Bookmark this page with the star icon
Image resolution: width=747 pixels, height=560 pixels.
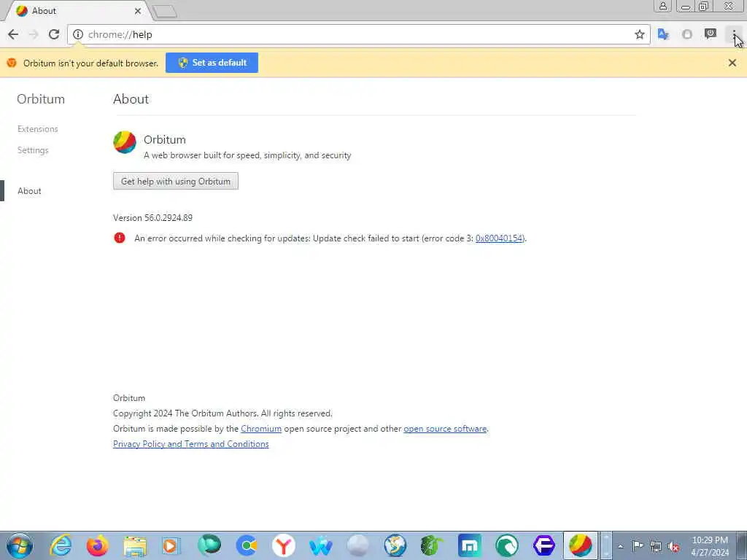tap(639, 34)
